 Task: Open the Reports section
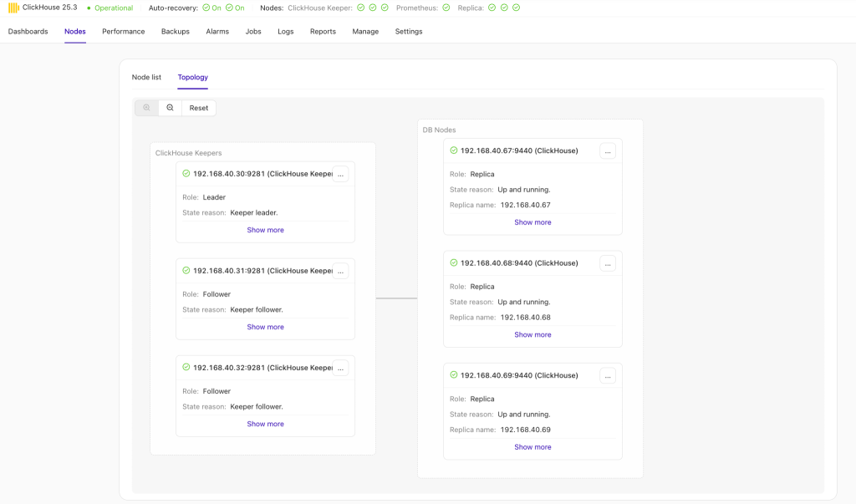click(323, 31)
